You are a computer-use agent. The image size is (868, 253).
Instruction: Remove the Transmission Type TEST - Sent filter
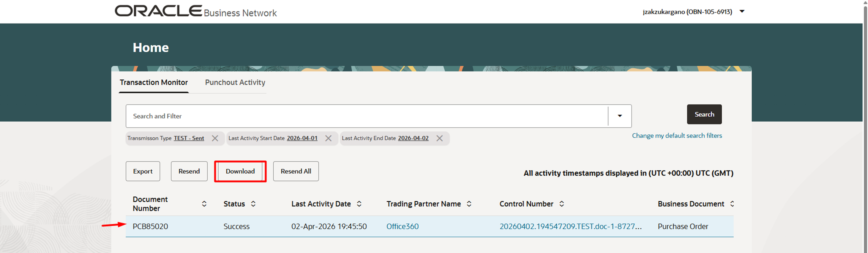(215, 138)
